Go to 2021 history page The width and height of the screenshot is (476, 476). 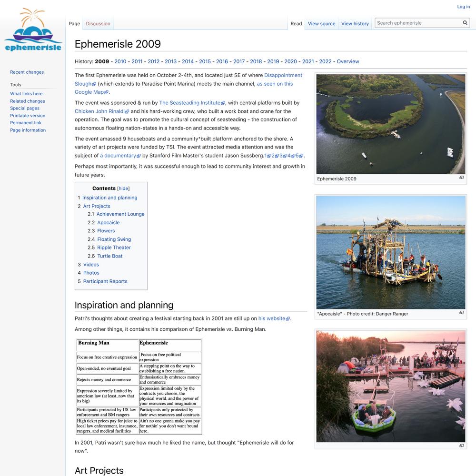click(308, 61)
